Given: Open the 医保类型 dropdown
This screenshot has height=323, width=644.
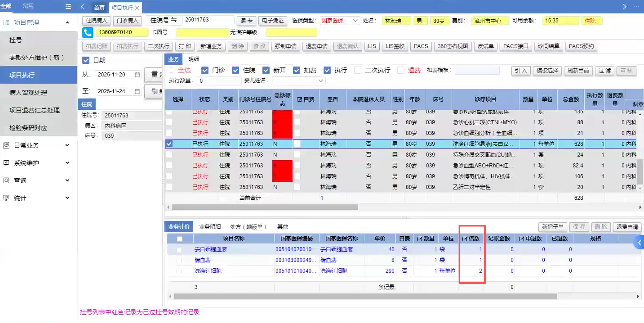Looking at the screenshot, I should 355,20.
